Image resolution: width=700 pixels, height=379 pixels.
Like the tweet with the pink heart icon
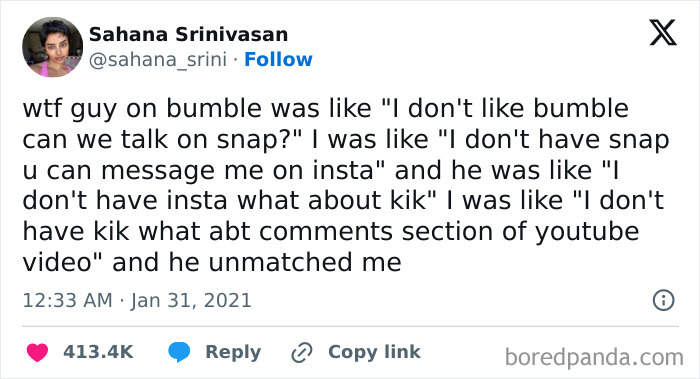point(37,352)
